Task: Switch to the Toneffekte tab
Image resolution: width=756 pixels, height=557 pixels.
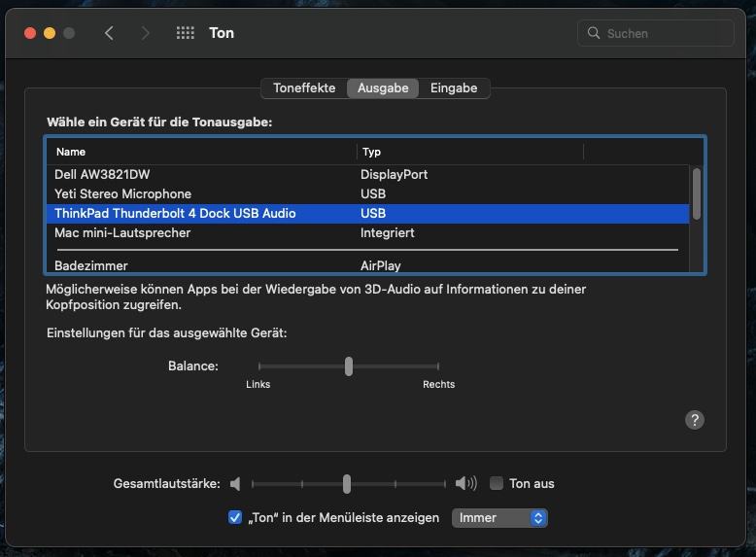Action: coord(304,88)
